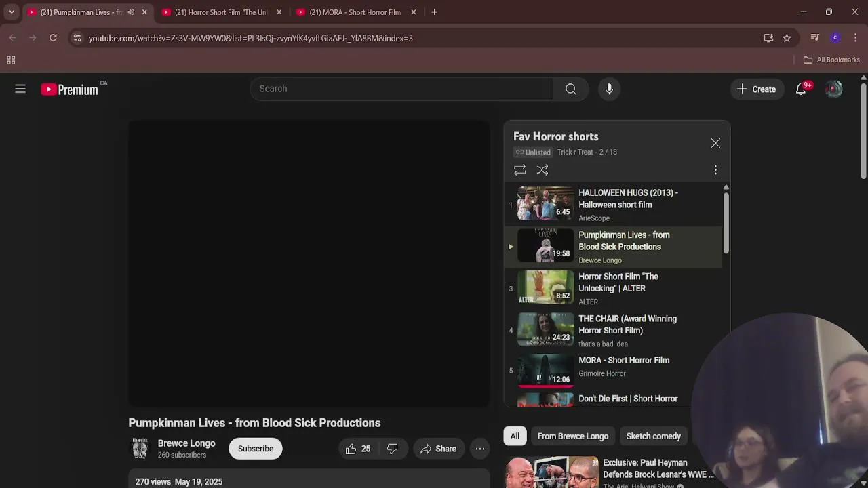The height and width of the screenshot is (488, 868).
Task: Click the playlist panel scrollbar
Action: (726, 223)
